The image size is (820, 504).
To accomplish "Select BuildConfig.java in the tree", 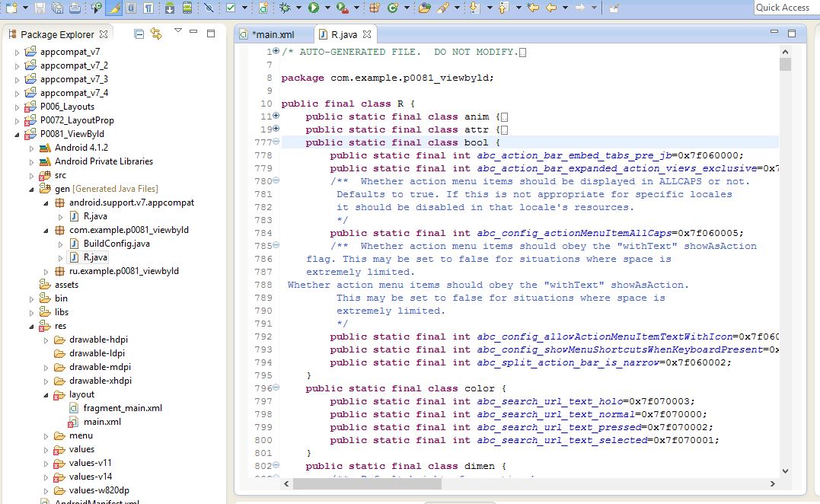I will coord(116,244).
